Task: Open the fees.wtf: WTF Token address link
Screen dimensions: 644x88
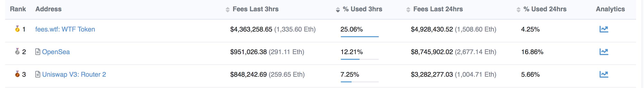Action: click(x=65, y=29)
